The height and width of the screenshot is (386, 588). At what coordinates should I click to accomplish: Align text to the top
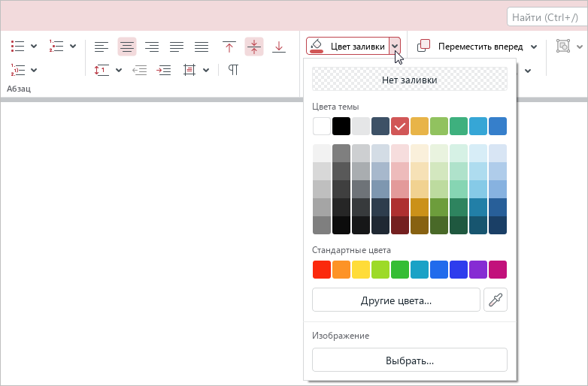(229, 47)
